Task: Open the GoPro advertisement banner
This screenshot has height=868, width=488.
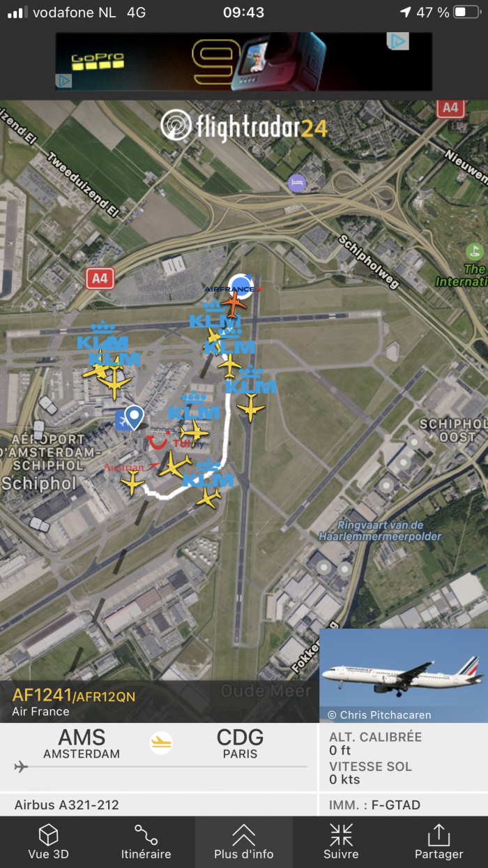Action: coord(243,61)
